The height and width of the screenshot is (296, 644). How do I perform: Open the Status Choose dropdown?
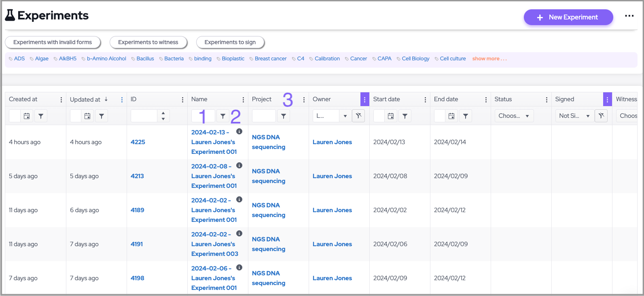tap(514, 116)
